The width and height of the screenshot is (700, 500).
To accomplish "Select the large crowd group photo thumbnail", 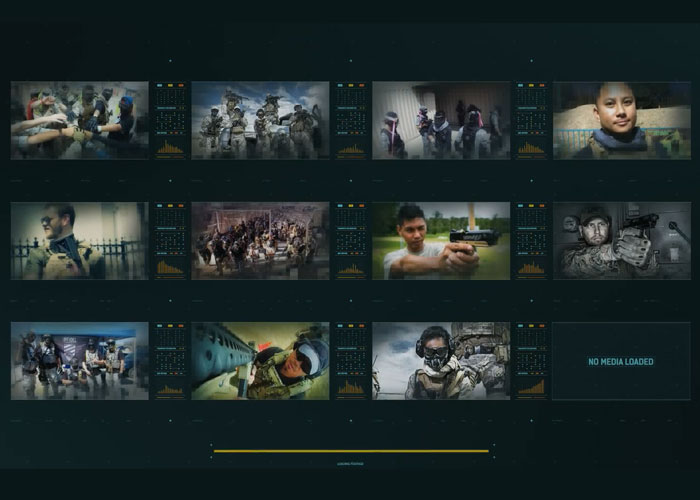I will 260,241.
